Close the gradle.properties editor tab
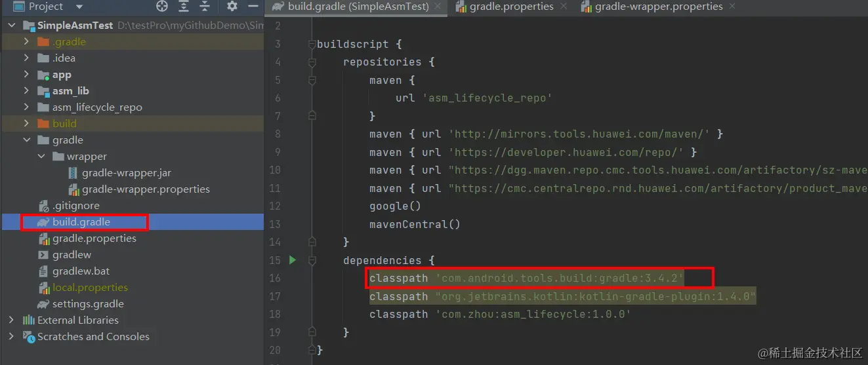The height and width of the screenshot is (365, 868). [x=564, y=7]
